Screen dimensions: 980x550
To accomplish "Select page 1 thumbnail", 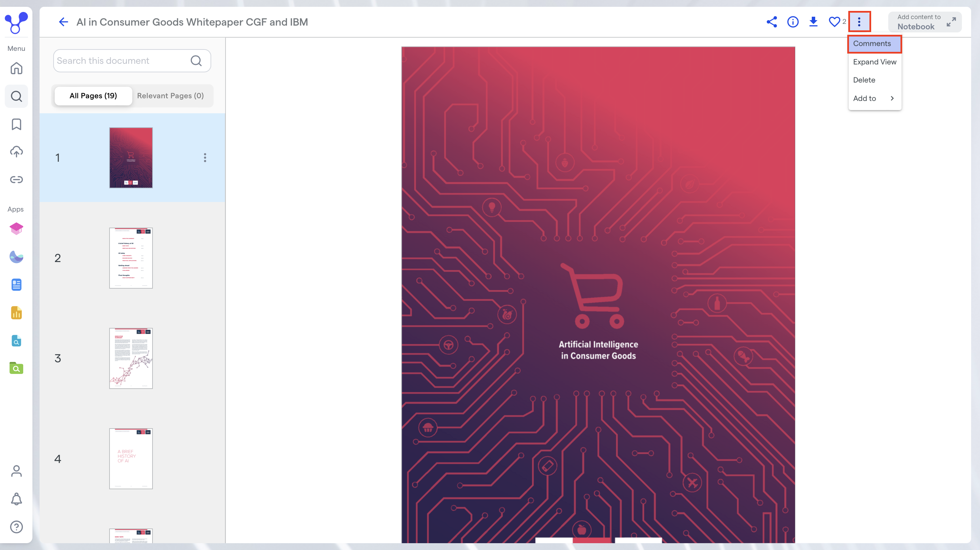I will tap(131, 158).
